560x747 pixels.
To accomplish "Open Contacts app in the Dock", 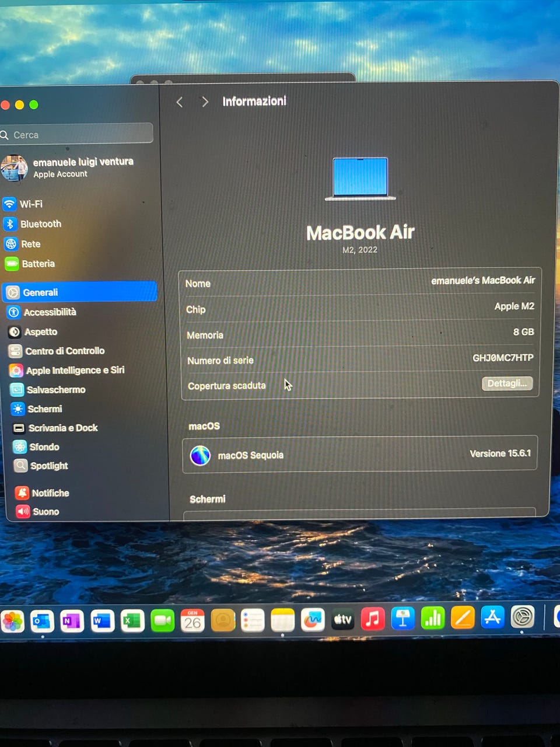I will coord(223,620).
